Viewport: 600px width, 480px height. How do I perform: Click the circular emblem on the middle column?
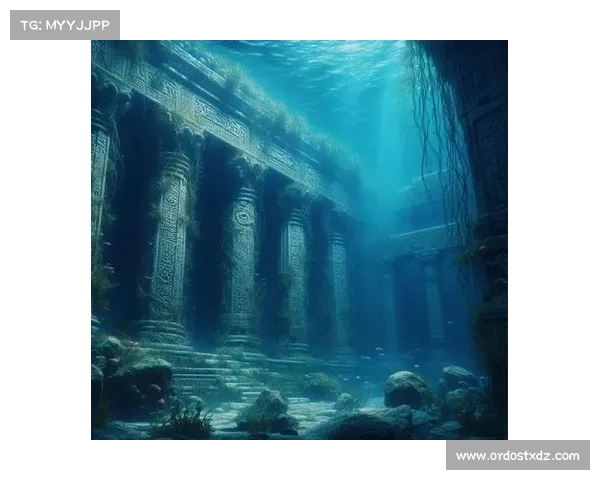[x=243, y=215]
